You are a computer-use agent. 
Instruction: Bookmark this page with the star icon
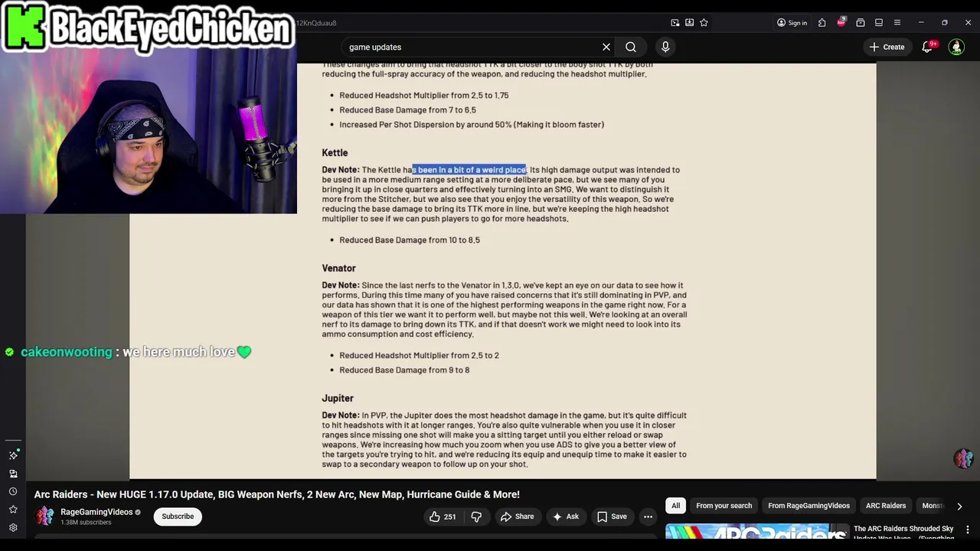(x=704, y=23)
